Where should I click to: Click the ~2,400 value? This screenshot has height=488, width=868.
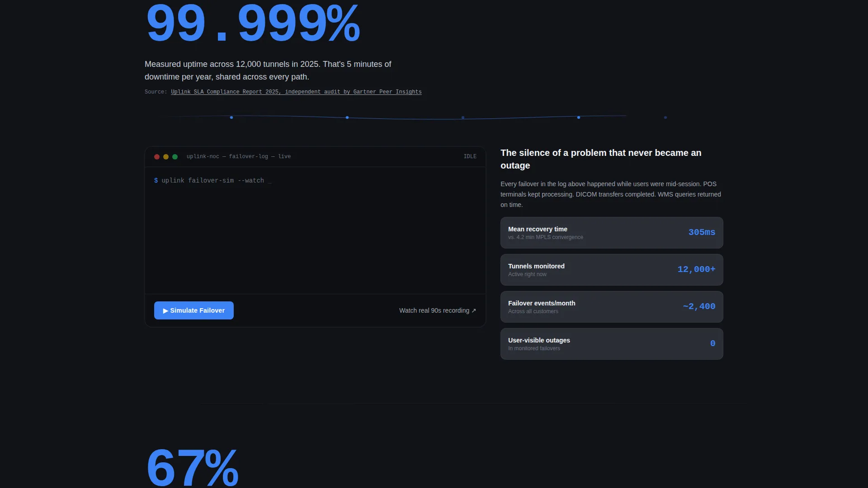pyautogui.click(x=699, y=306)
